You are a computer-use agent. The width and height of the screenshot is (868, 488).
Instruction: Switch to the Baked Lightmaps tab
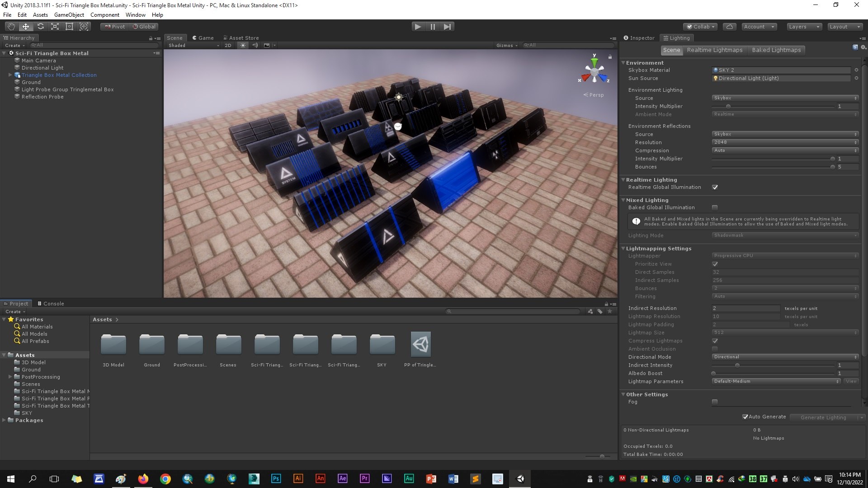tap(776, 50)
